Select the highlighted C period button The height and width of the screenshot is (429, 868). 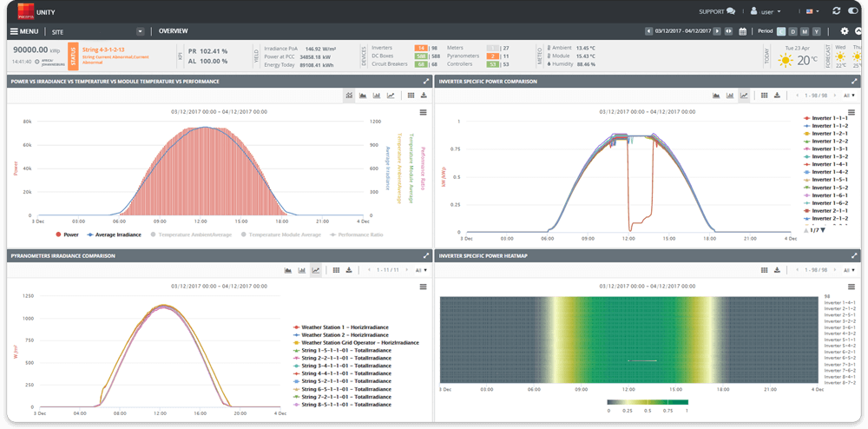(x=781, y=31)
